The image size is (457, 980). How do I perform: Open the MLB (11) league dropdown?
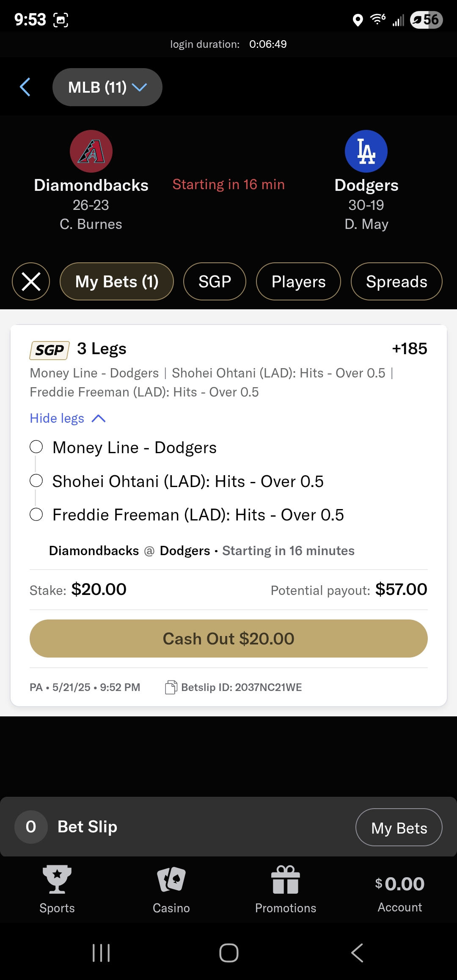[107, 87]
